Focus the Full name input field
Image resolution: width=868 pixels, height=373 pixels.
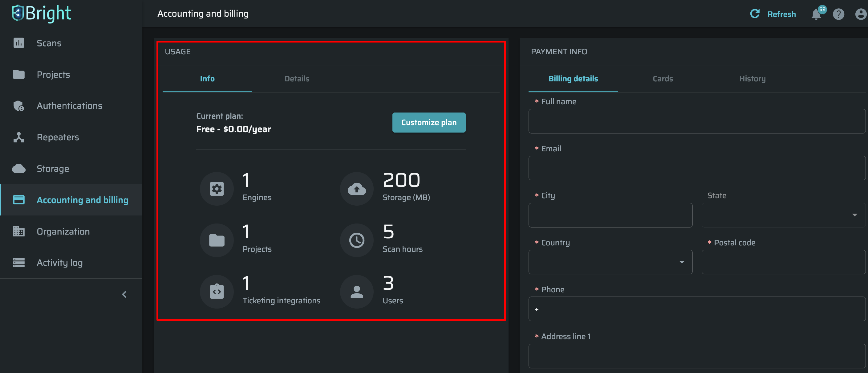696,121
